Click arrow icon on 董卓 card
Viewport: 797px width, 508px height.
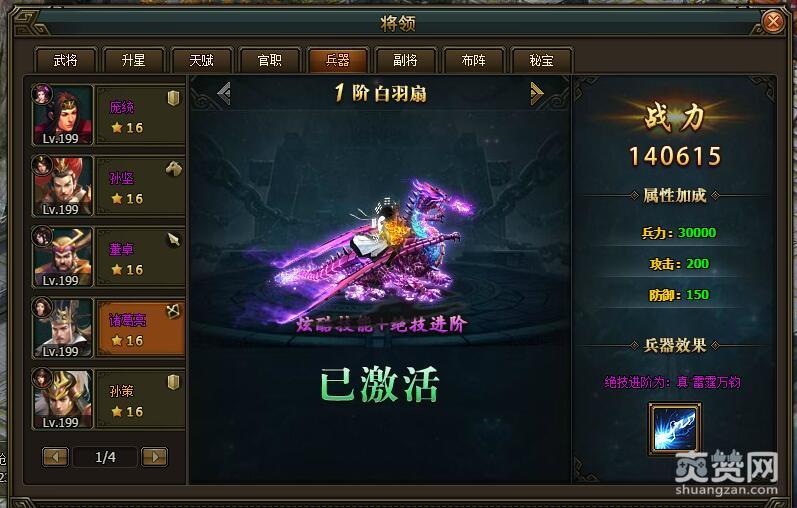click(173, 240)
